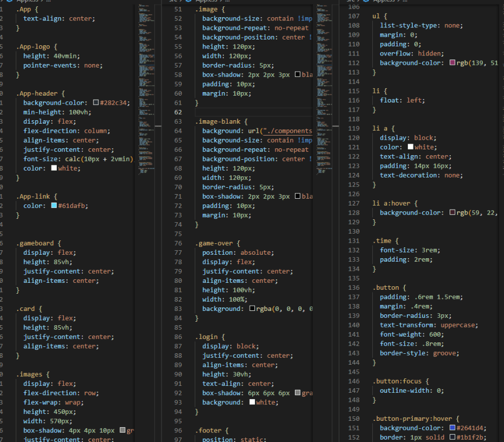Click line number 62 in the gutter

[x=178, y=112]
